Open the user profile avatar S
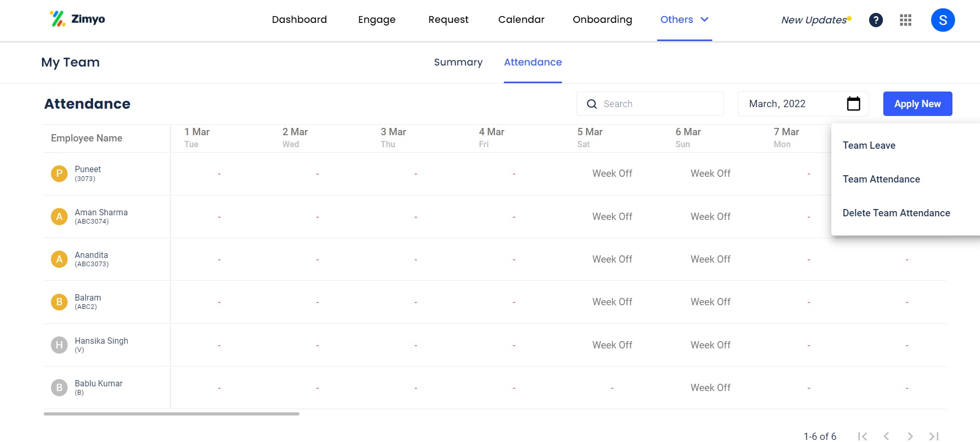 (942, 20)
